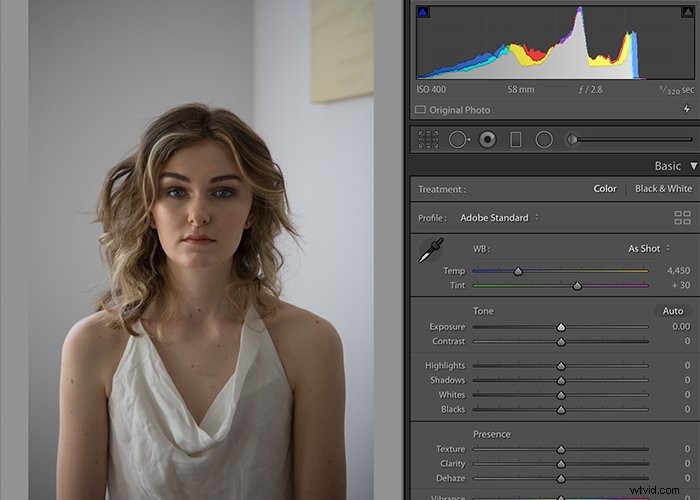Click the 1/320 sec shutter text

click(677, 90)
